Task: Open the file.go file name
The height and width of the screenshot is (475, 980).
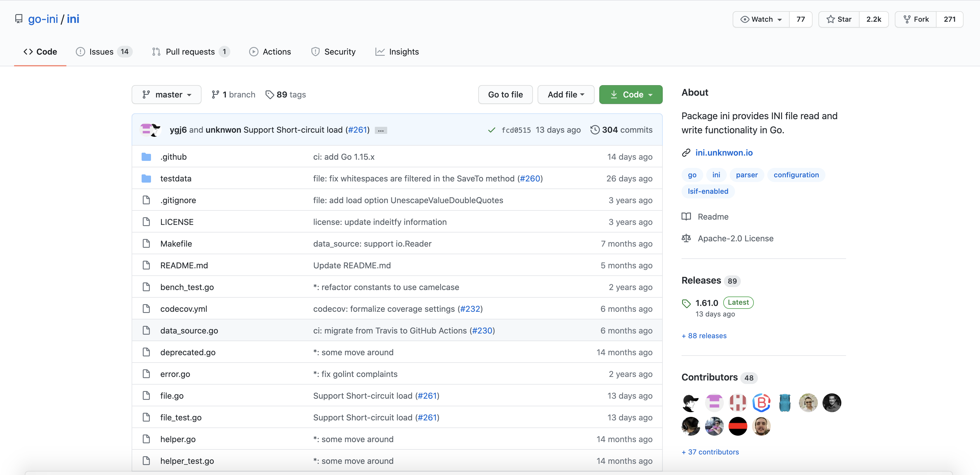Action: click(172, 396)
